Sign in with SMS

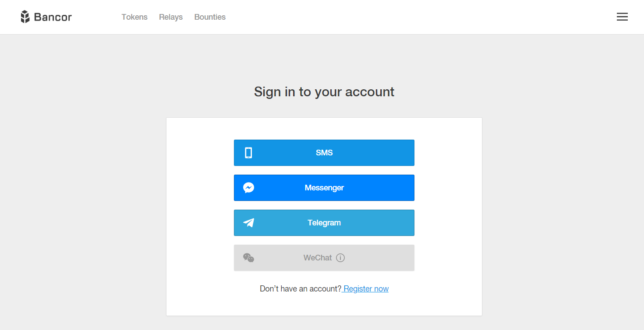point(324,153)
